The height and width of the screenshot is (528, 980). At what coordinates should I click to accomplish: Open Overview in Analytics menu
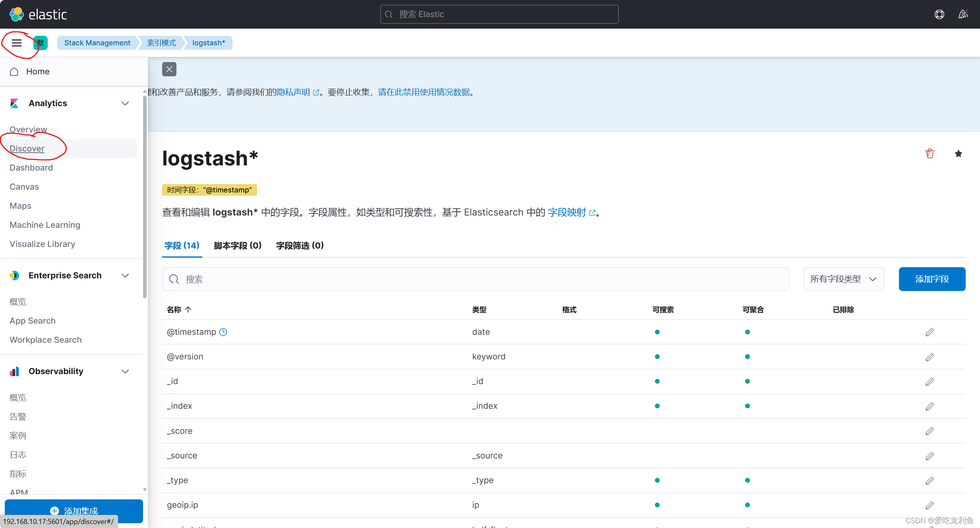[28, 130]
